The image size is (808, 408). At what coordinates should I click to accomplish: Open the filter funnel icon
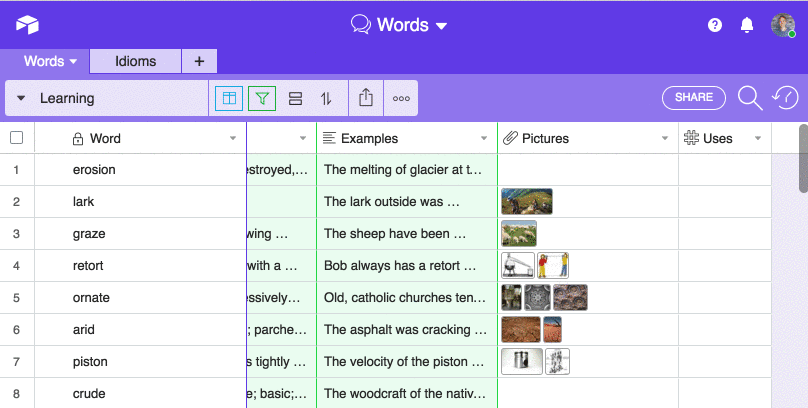coord(262,98)
